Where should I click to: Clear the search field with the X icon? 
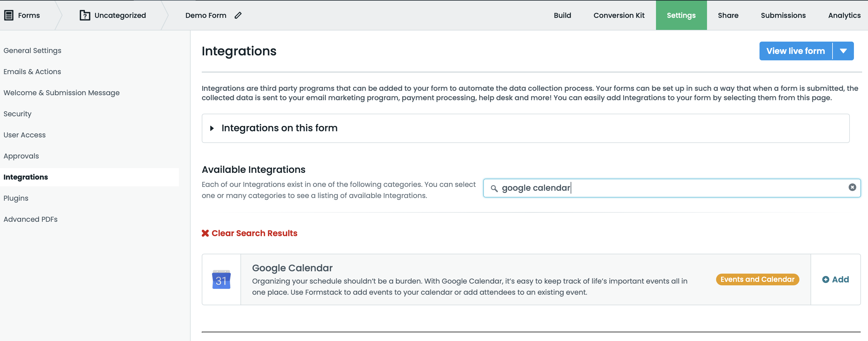click(852, 187)
